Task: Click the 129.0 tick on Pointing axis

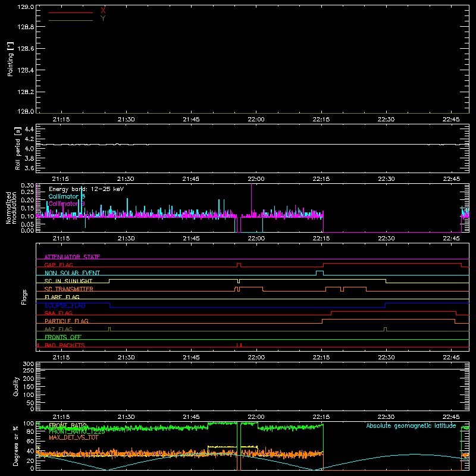Action: (26, 7)
